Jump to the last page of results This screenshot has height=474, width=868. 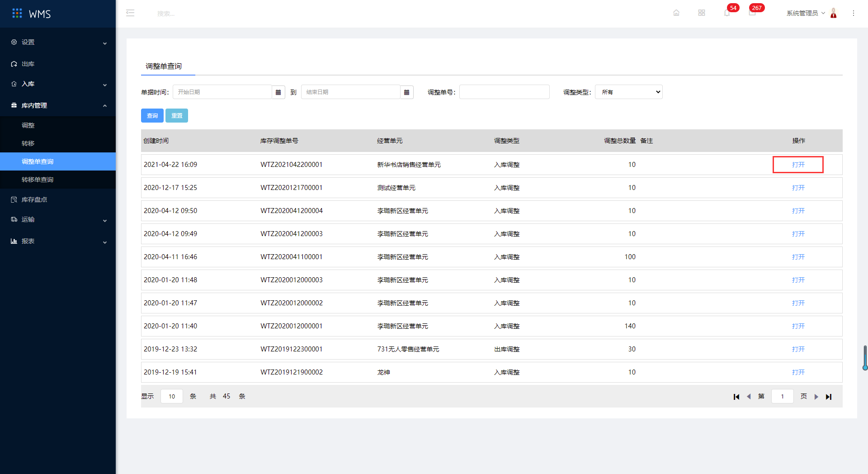(x=829, y=397)
